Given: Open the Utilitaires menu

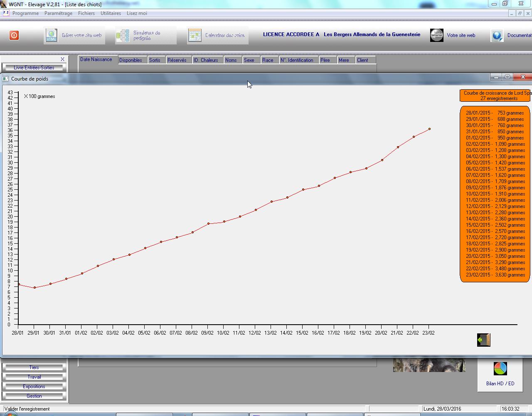Looking at the screenshot, I should point(111,13).
